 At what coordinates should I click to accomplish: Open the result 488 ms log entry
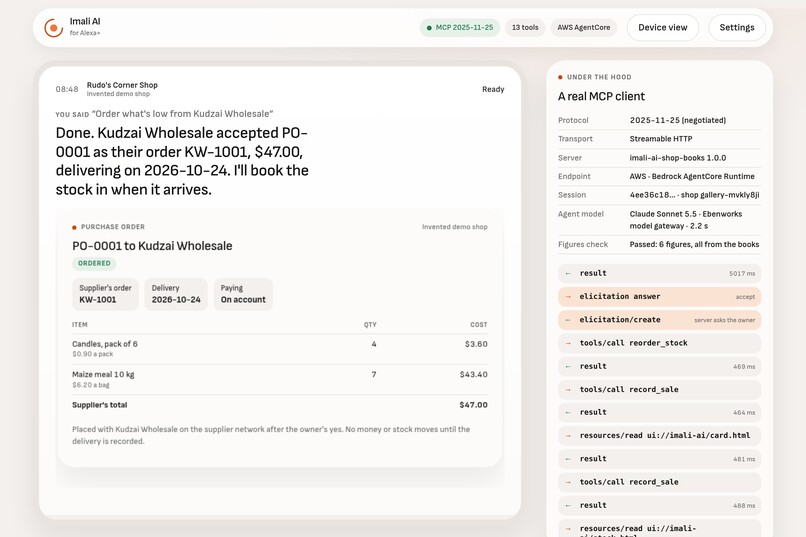pyautogui.click(x=660, y=505)
